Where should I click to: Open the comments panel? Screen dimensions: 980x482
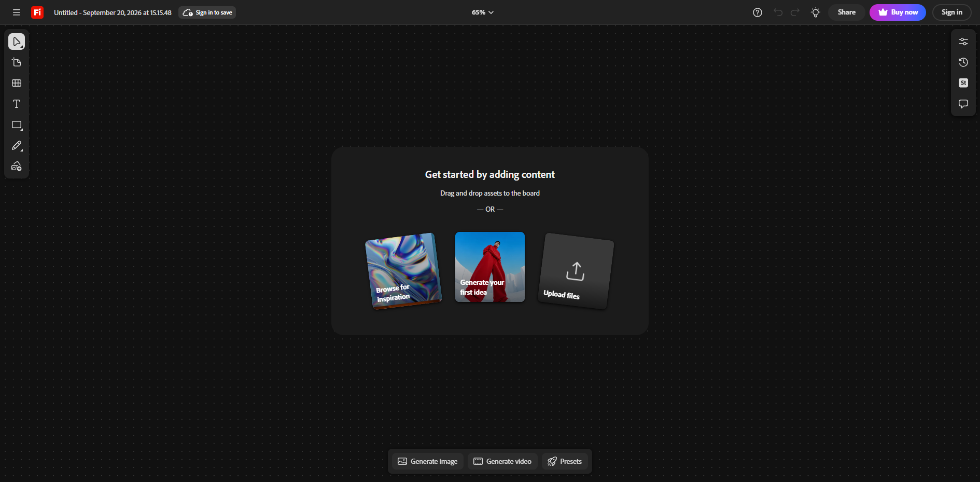tap(963, 104)
